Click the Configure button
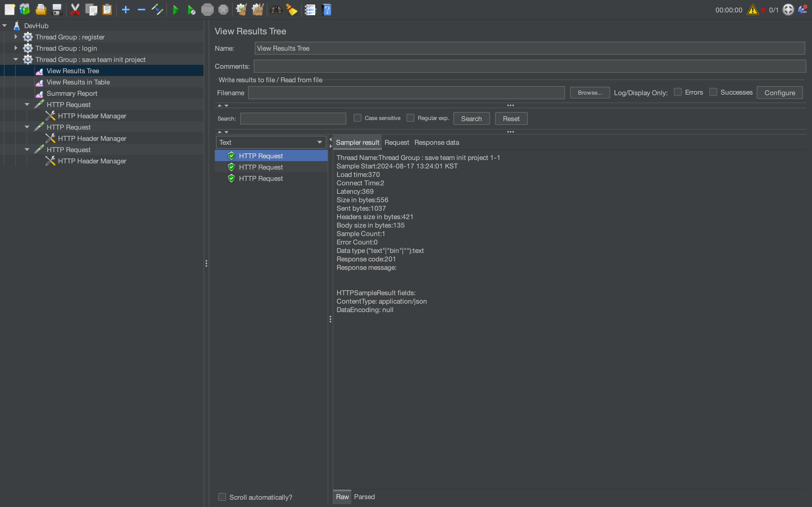812x507 pixels. (x=780, y=93)
